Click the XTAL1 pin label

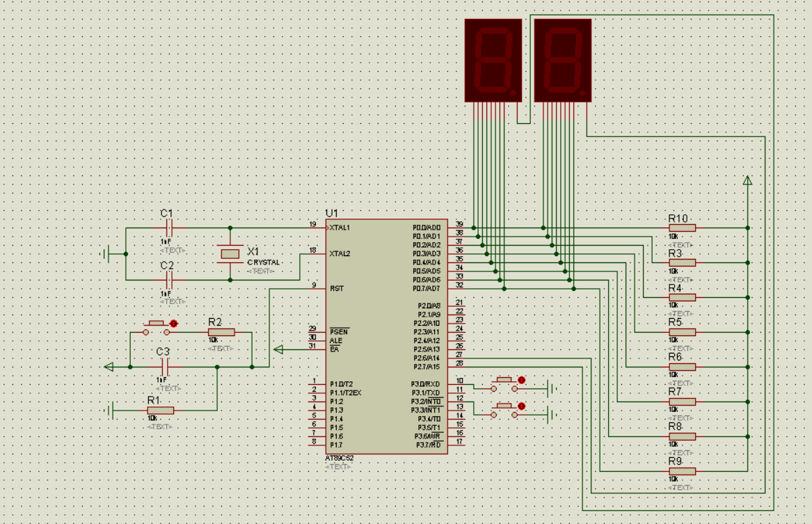pyautogui.click(x=340, y=228)
